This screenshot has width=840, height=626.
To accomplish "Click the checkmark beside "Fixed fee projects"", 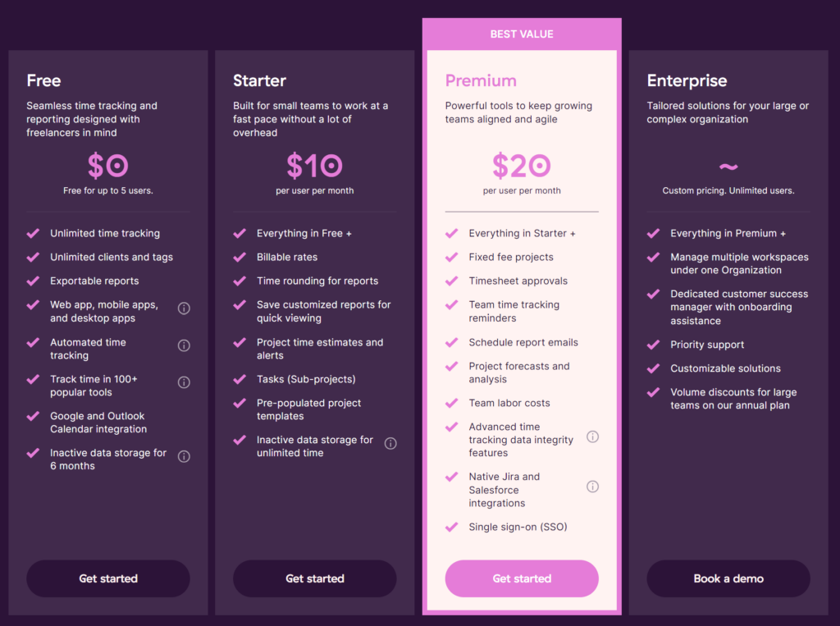I will click(451, 257).
